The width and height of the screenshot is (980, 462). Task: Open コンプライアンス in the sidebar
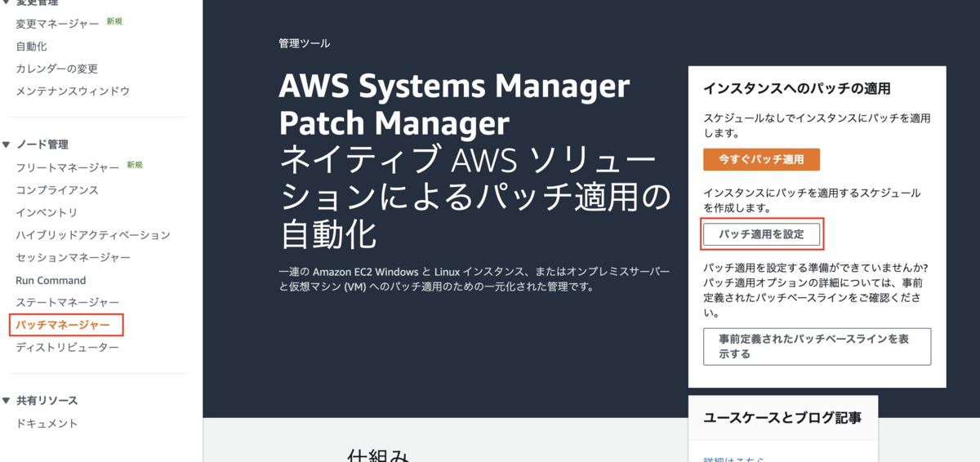click(57, 190)
